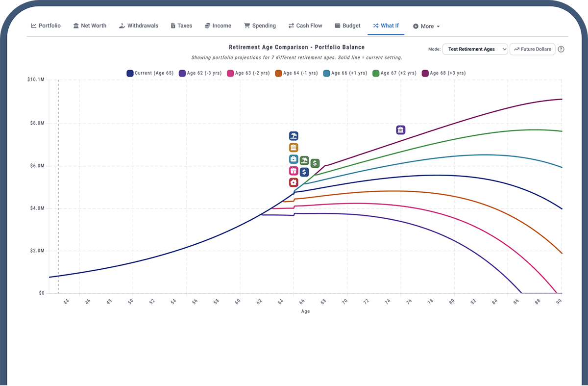Click the dark blue dollar sign marker
This screenshot has width=588, height=386.
pyautogui.click(x=304, y=172)
